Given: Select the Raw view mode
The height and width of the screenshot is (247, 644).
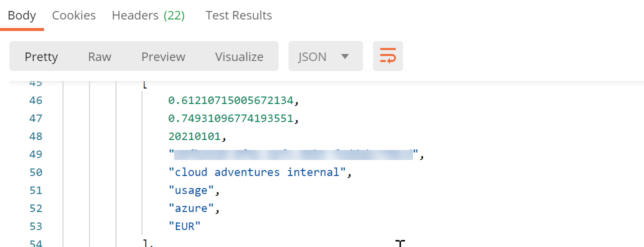Looking at the screenshot, I should click(x=99, y=57).
